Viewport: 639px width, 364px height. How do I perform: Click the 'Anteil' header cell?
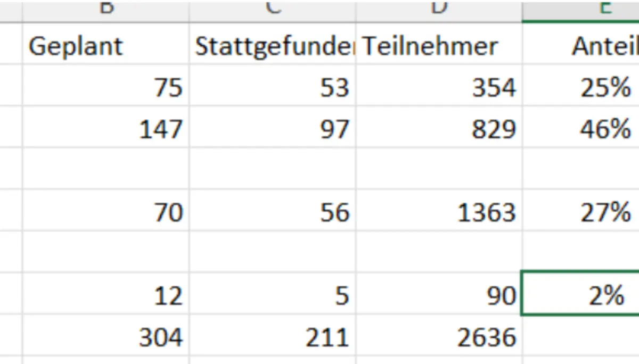coord(580,46)
